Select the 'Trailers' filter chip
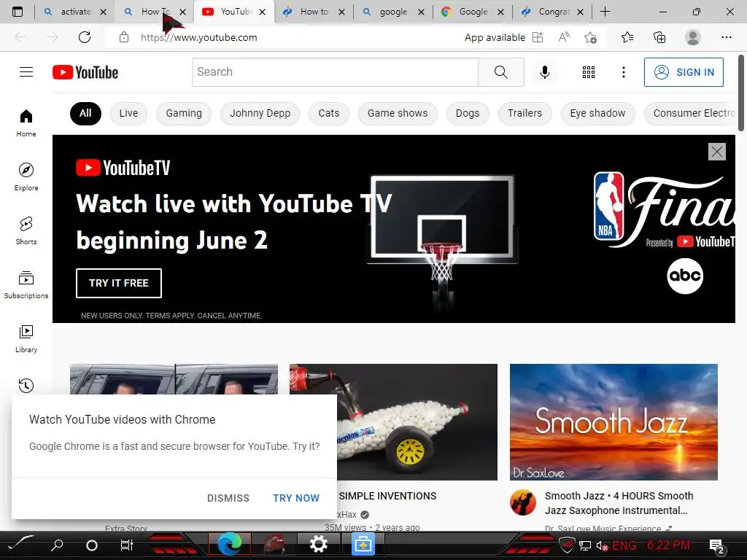 525,113
